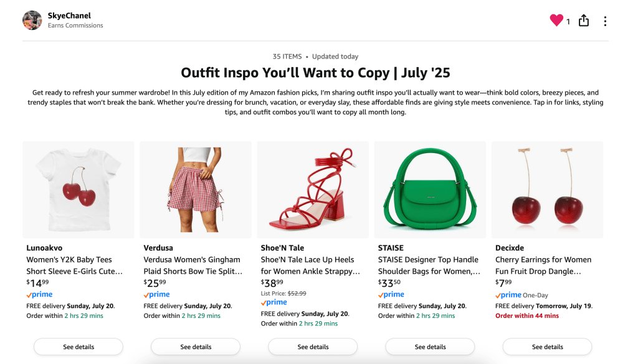Click the Cherry Earrings for Women title link
This screenshot has width=638, height=364.
pos(543,266)
